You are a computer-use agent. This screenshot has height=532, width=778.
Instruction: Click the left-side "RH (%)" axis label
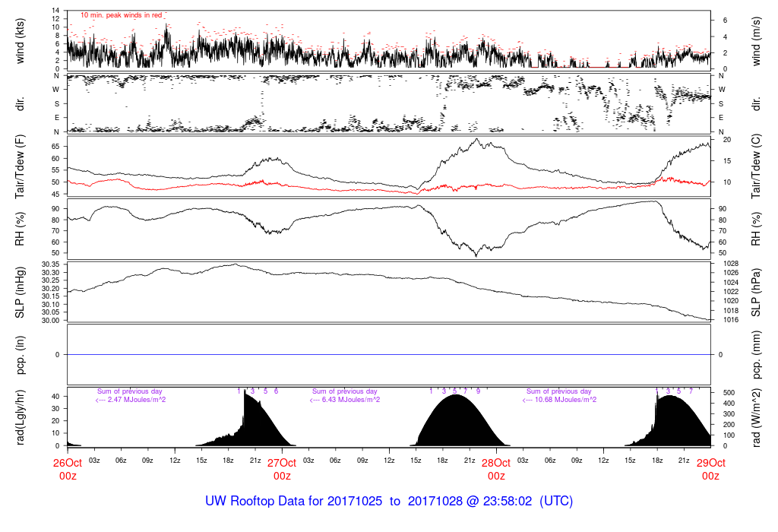click(x=20, y=230)
